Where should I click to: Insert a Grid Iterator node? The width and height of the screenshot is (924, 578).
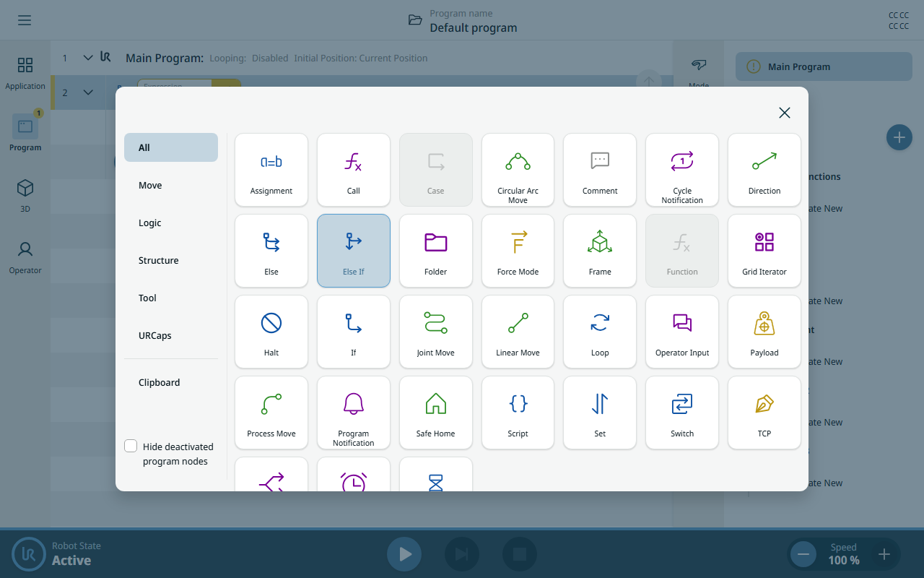coord(764,251)
